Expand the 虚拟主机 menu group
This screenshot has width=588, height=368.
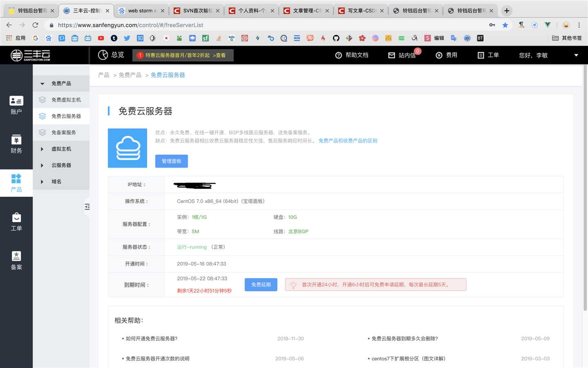point(61,149)
